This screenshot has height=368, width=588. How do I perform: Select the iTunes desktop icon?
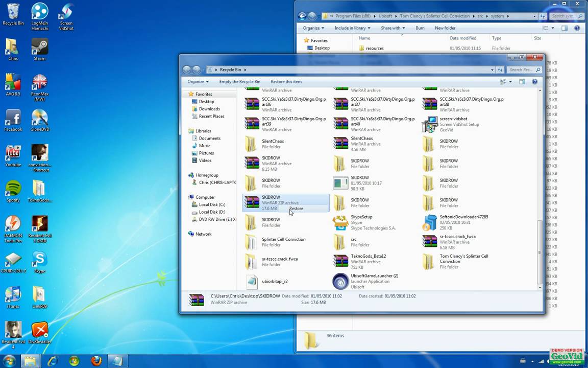pyautogui.click(x=13, y=297)
